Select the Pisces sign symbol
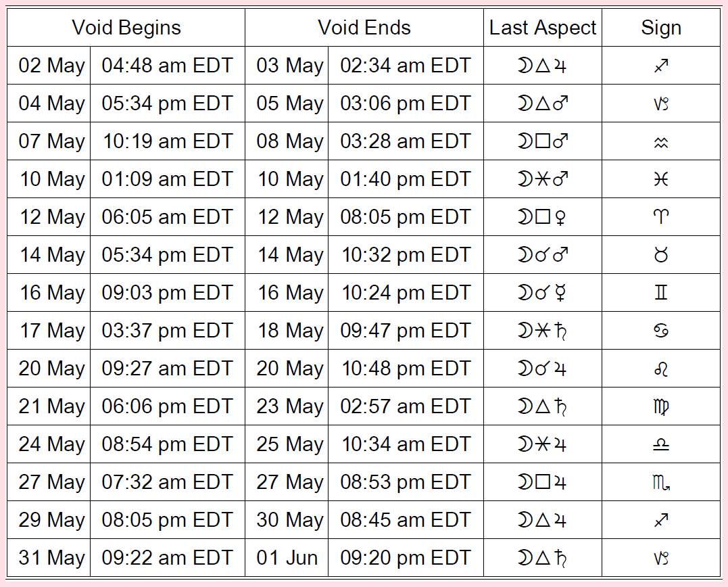 [x=661, y=179]
